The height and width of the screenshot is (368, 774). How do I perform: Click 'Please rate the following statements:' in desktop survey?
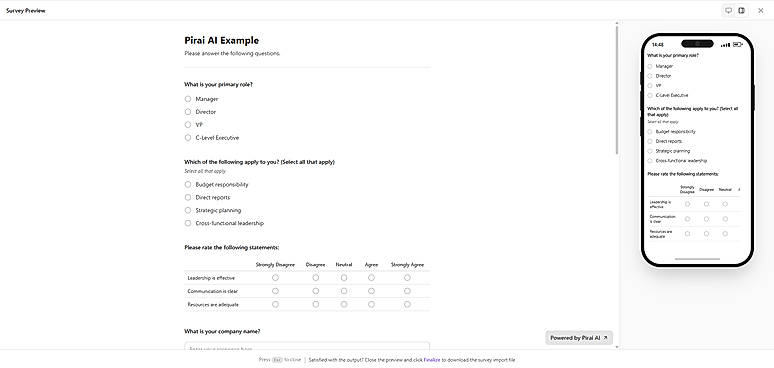232,247
